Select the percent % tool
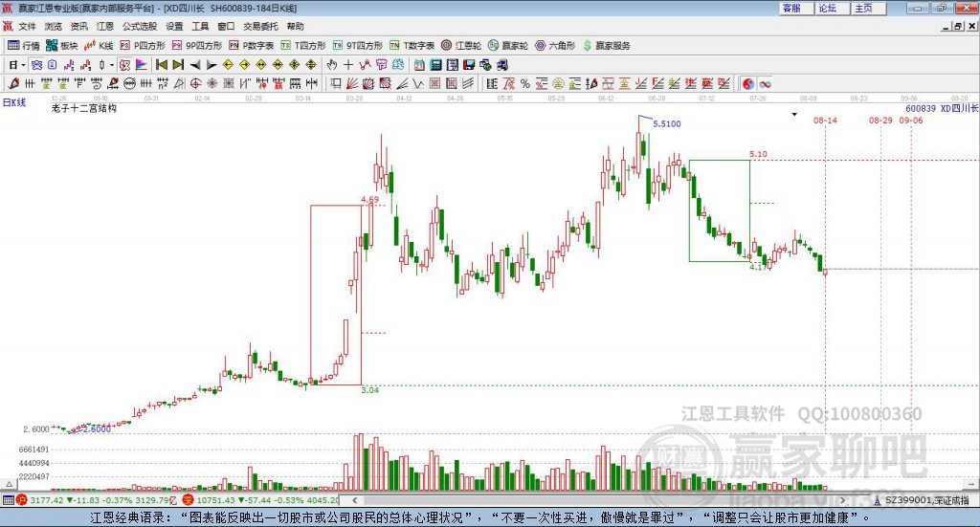Screen dimensions: 980x527 click(x=525, y=83)
